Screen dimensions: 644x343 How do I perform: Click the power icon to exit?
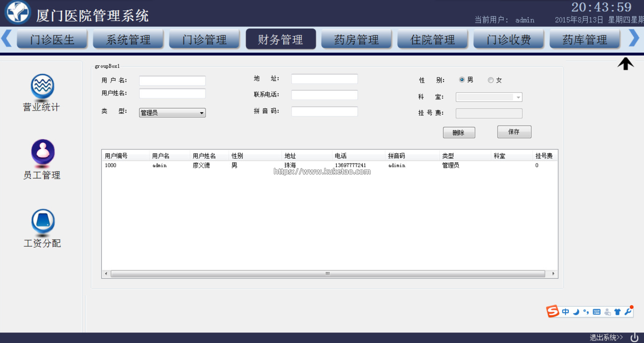634,337
